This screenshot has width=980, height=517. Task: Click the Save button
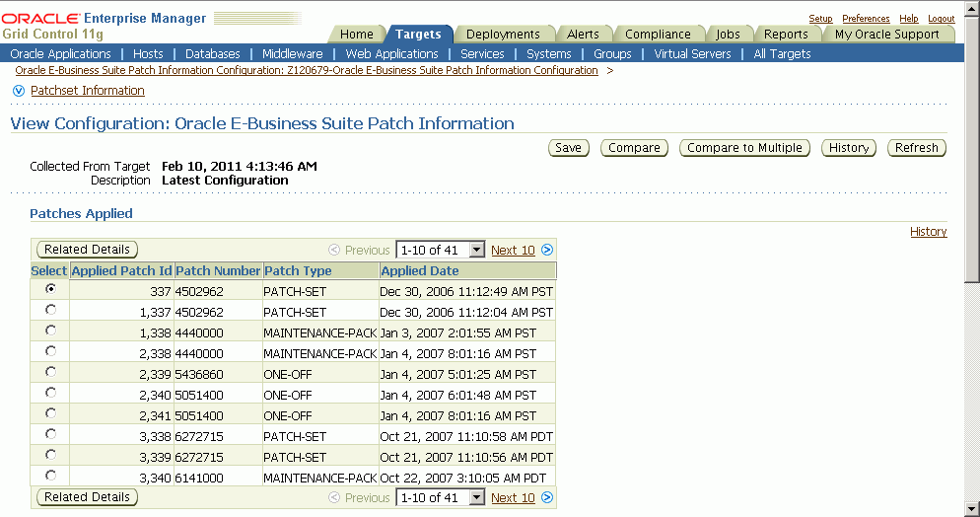pos(569,148)
